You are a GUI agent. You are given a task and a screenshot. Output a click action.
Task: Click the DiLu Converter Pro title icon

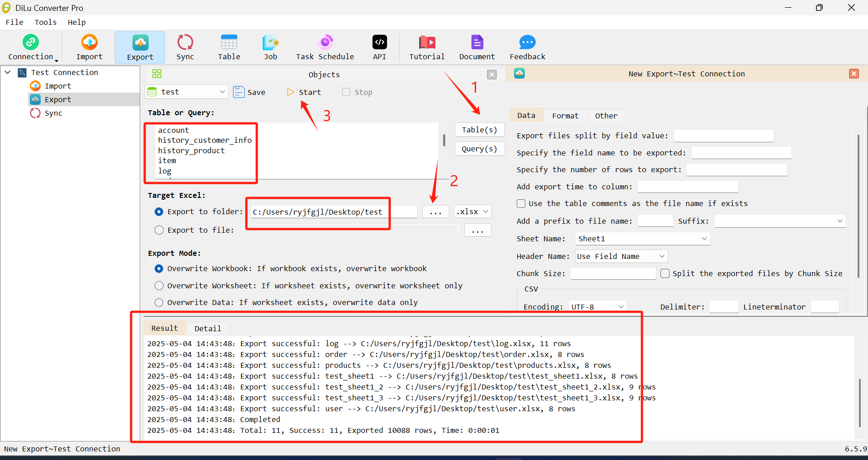(x=6, y=8)
